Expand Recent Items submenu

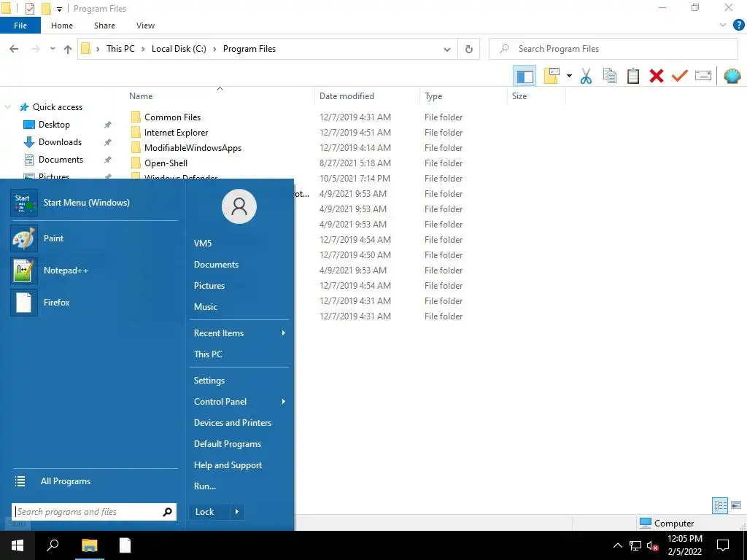point(239,333)
